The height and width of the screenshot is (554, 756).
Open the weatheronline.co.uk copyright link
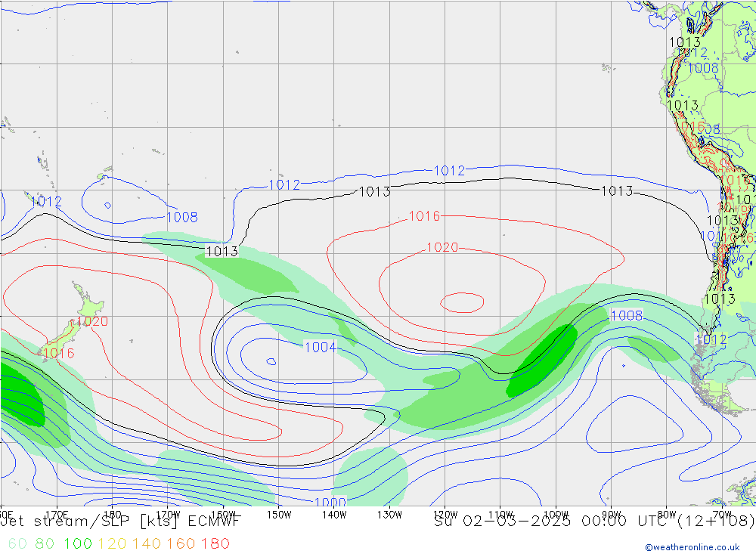coord(692,546)
